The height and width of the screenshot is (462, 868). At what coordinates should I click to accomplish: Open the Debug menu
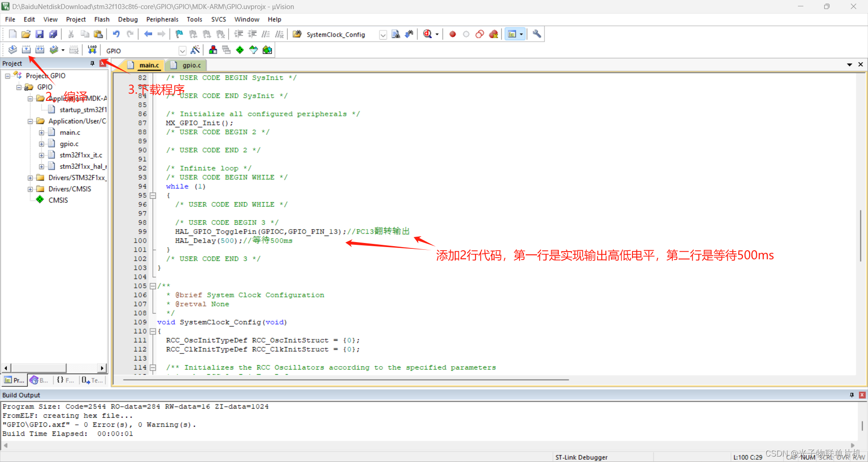click(x=128, y=19)
